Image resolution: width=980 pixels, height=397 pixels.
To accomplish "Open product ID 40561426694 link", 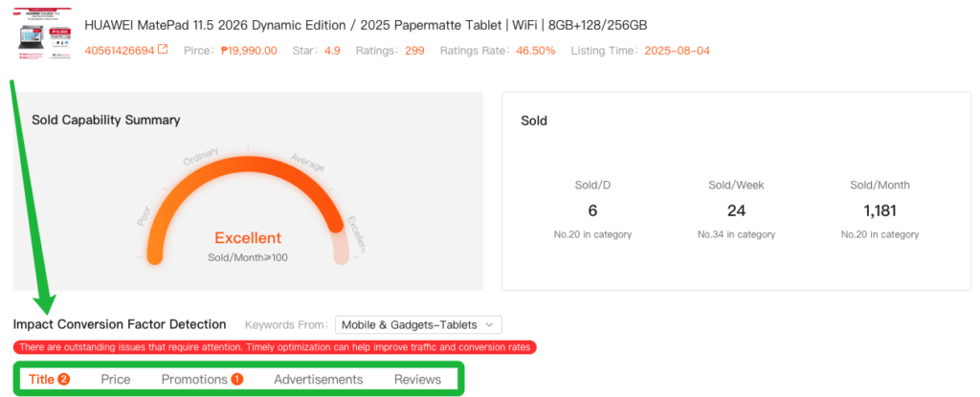I will tap(119, 51).
